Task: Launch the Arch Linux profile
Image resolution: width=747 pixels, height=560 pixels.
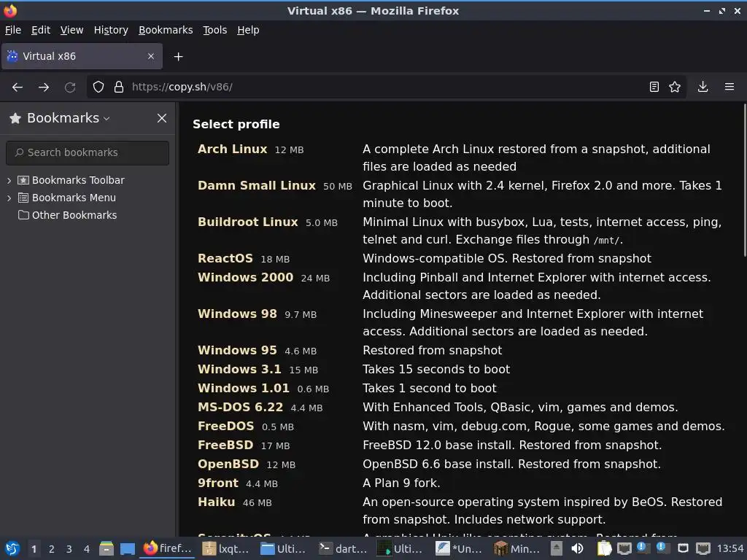Action: pos(233,149)
